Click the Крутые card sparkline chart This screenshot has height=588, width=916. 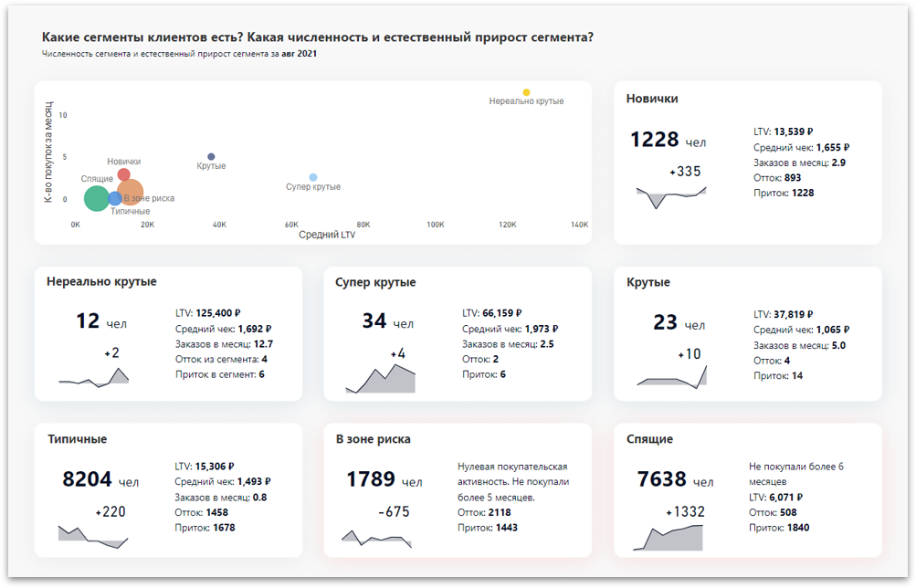pos(671,377)
